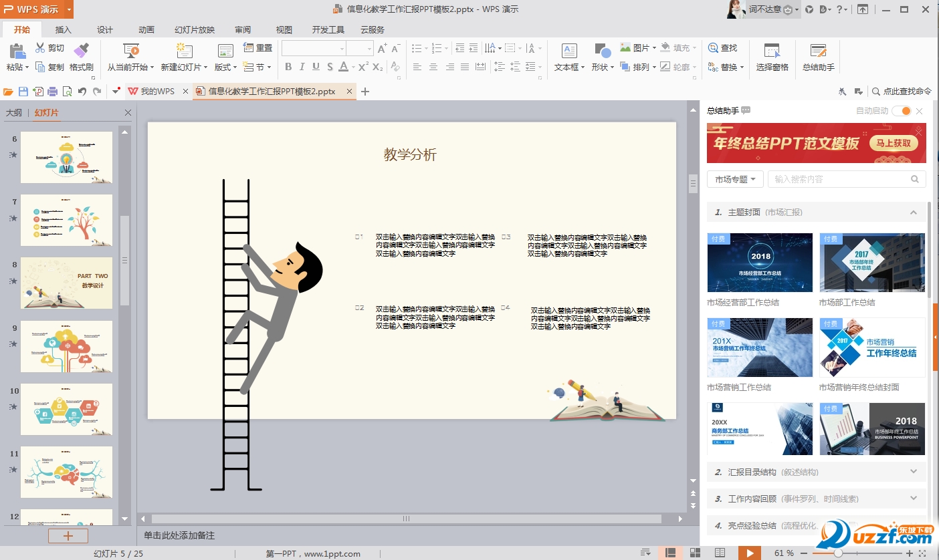The height and width of the screenshot is (560, 939).
Task: Toggle Bold formatting
Action: [x=288, y=67]
